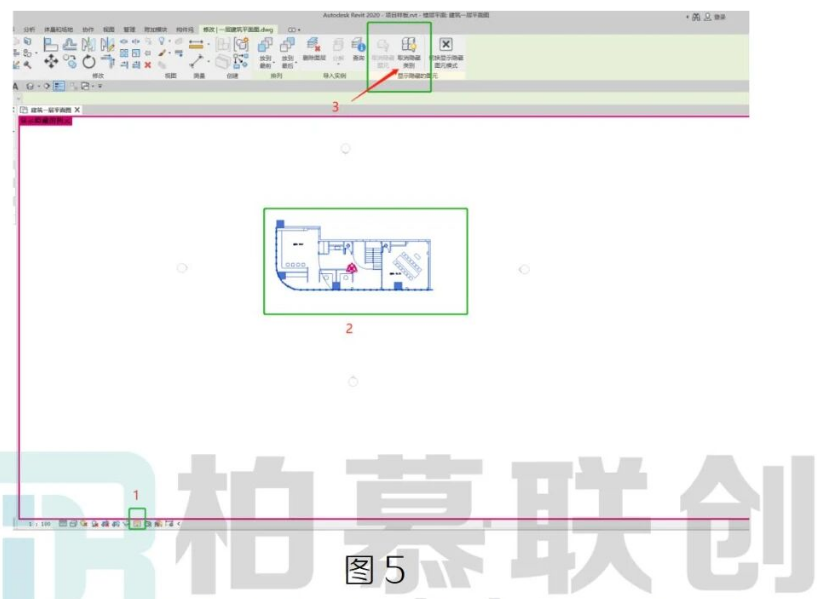
Task: Select the Rotate tool
Action: click(x=89, y=62)
